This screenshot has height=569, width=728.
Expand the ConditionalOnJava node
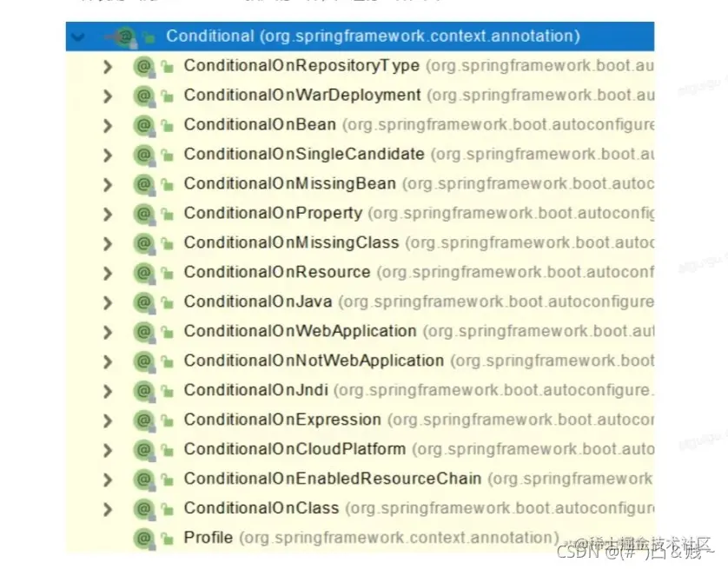107,302
